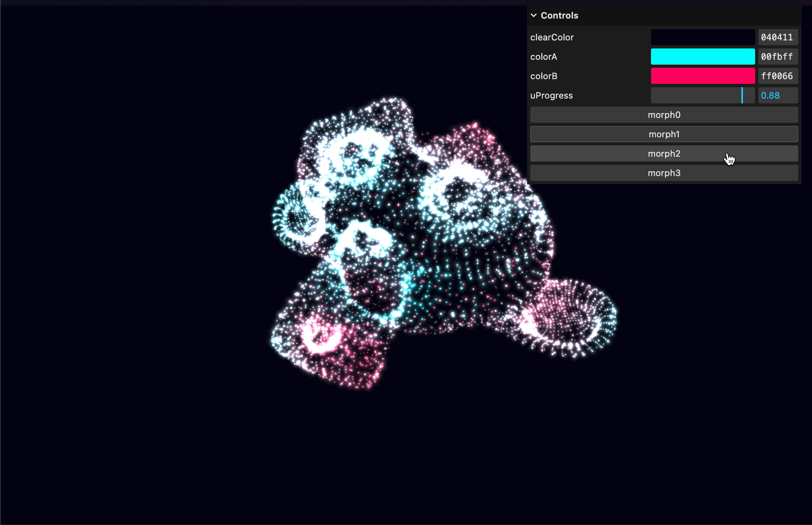Click the Controls panel title
The image size is (812, 525).
coord(559,15)
